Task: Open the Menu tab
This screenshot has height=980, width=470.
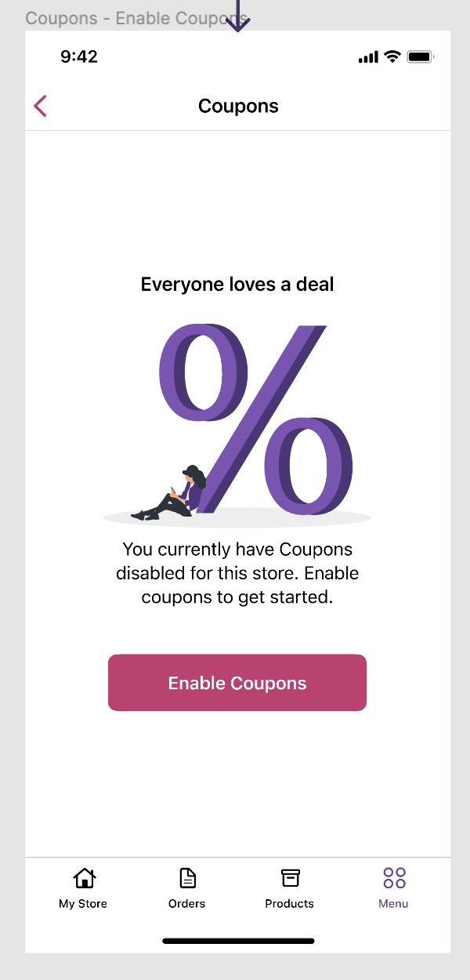Action: pos(393,890)
